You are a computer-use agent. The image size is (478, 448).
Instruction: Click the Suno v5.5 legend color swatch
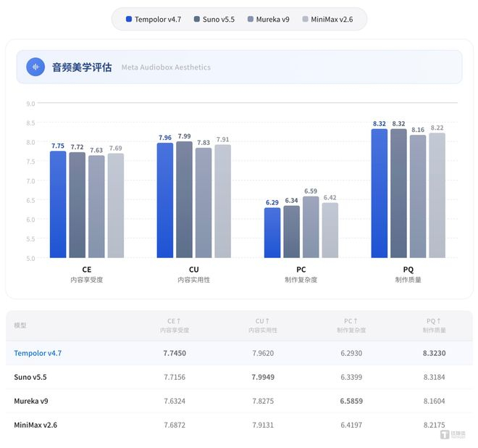coord(196,19)
